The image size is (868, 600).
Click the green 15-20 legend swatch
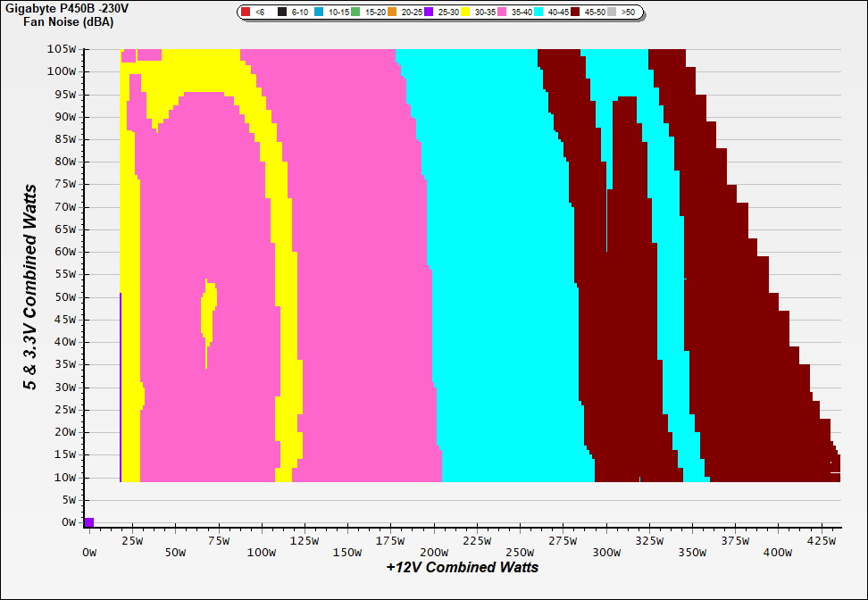click(355, 12)
